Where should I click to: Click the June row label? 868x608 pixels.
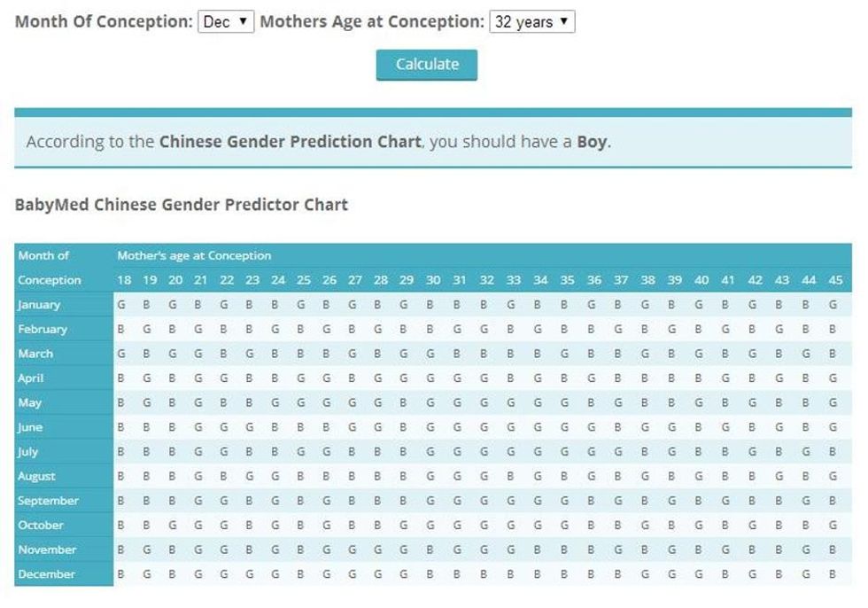pos(31,427)
